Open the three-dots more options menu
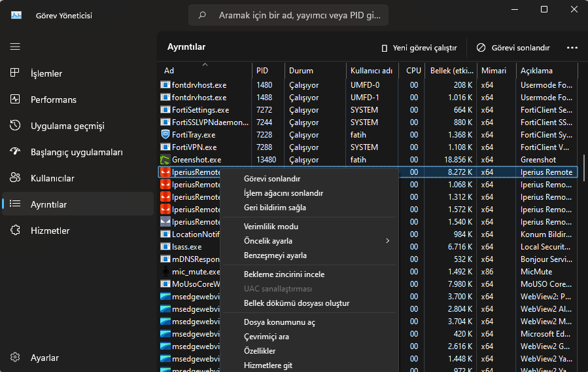Image resolution: width=588 pixels, height=372 pixels. [x=572, y=48]
